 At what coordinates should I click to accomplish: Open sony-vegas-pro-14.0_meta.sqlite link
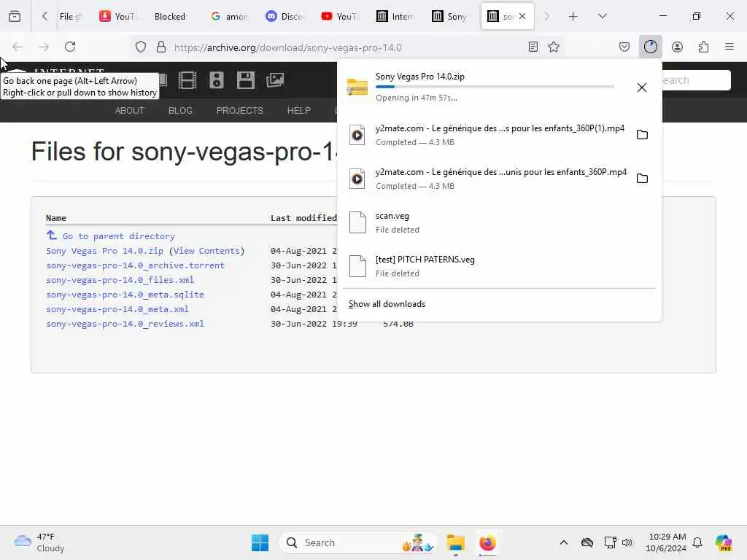coord(125,295)
